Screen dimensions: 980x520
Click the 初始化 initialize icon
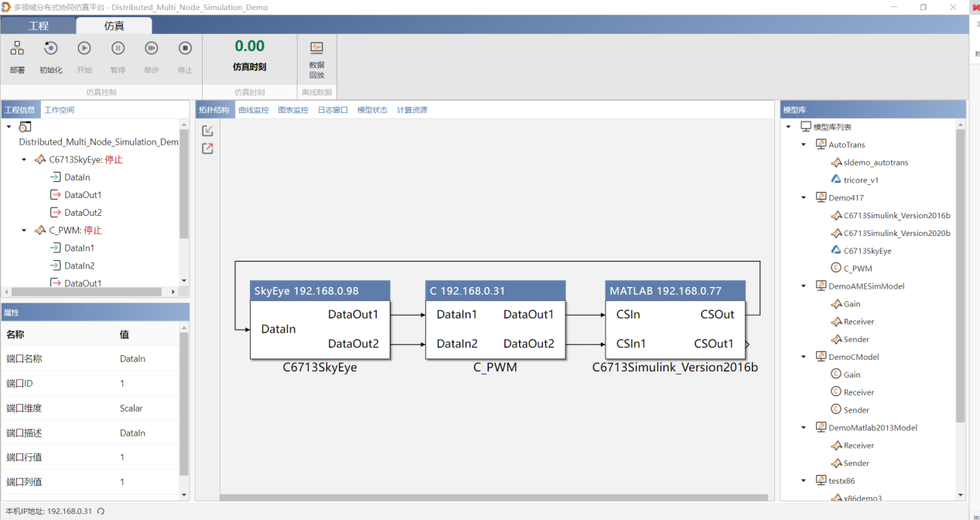[50, 48]
